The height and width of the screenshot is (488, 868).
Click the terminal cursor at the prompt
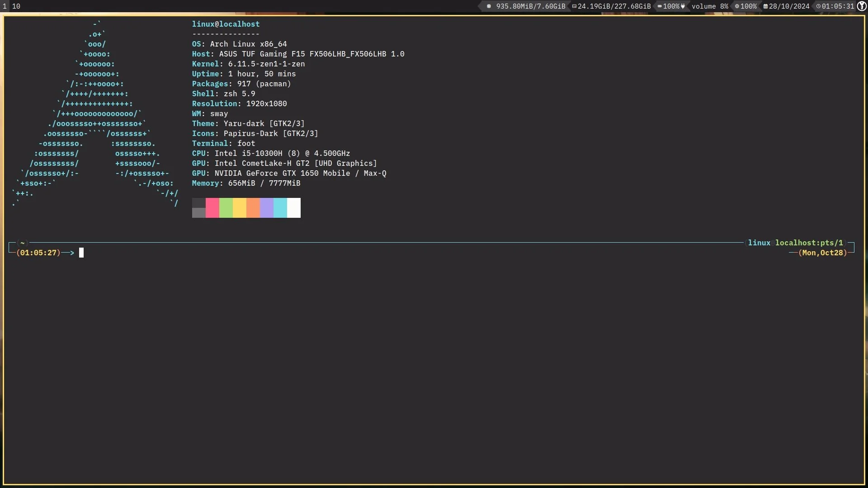[x=81, y=253]
